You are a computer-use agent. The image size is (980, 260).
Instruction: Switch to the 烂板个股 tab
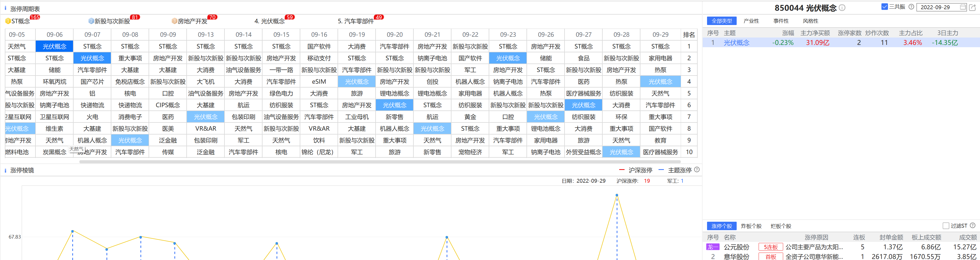tap(781, 226)
